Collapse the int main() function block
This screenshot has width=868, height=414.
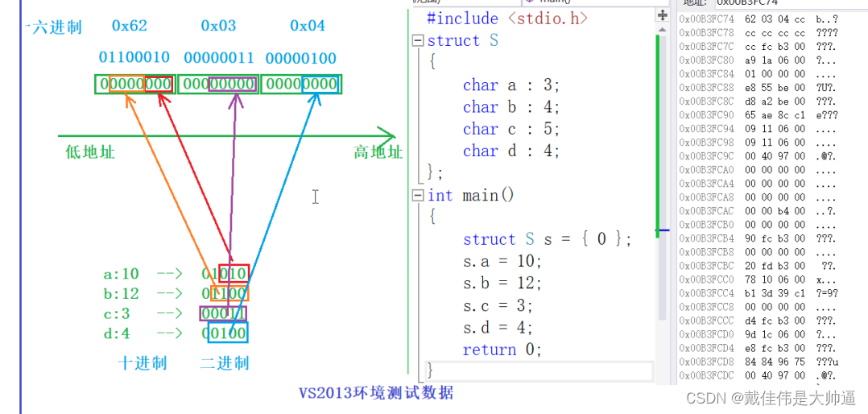coord(418,196)
